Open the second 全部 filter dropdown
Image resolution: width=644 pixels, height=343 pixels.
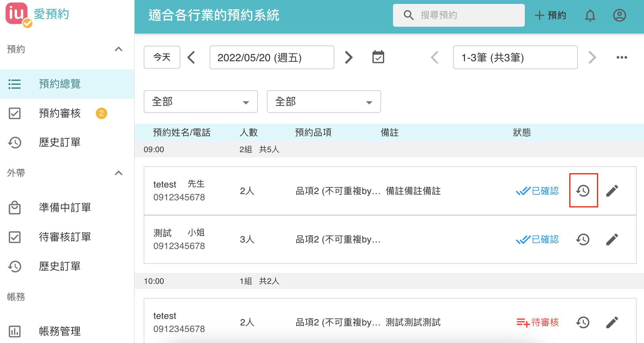(x=324, y=102)
